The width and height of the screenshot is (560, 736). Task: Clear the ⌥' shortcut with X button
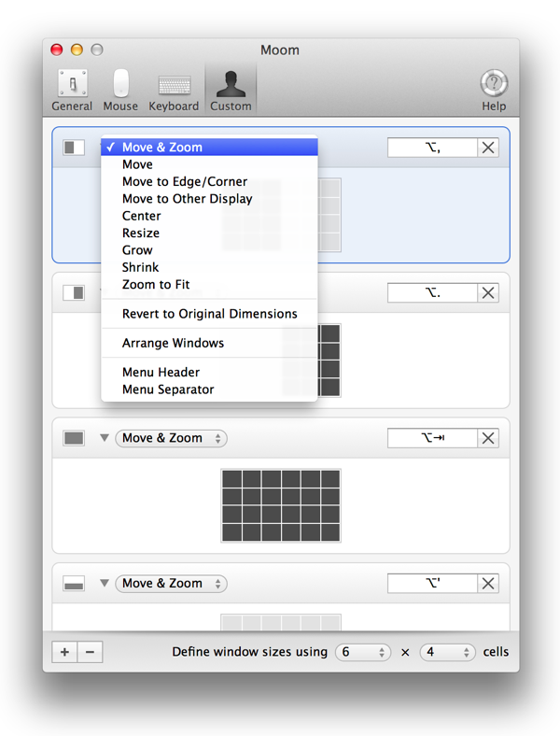[488, 584]
